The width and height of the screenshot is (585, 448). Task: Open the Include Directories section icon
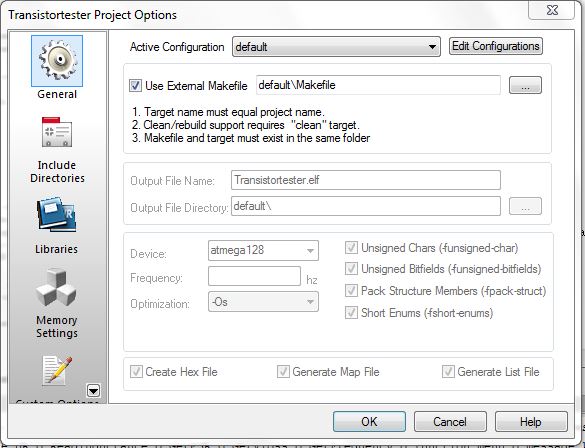57,132
